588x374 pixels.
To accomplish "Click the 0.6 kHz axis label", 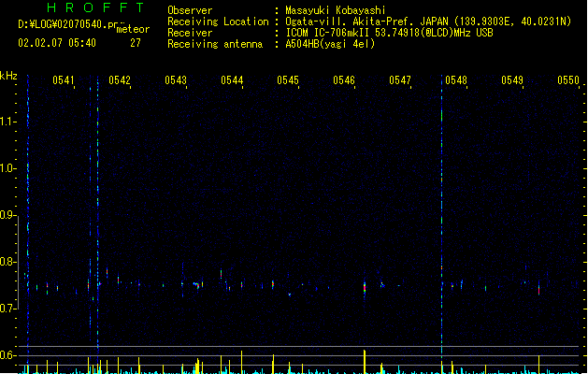I will pos(7,355).
